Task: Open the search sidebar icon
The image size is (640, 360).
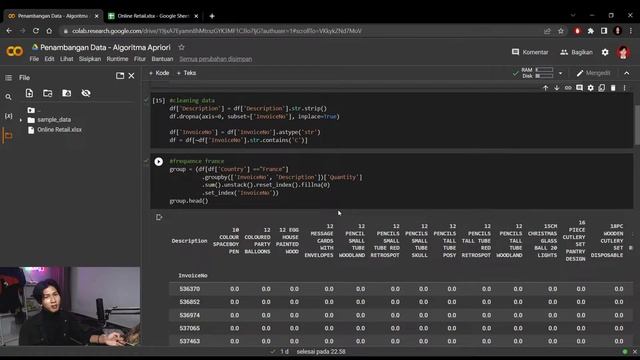Action: (8, 97)
